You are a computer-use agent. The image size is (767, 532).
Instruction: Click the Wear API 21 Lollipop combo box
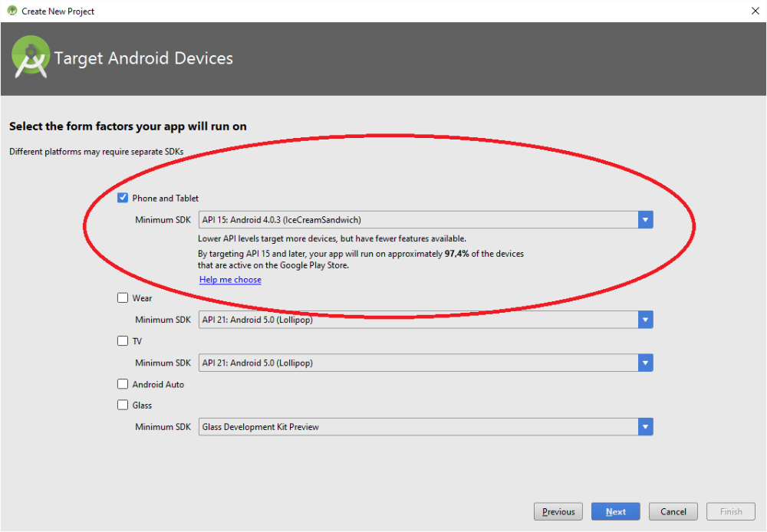point(426,320)
